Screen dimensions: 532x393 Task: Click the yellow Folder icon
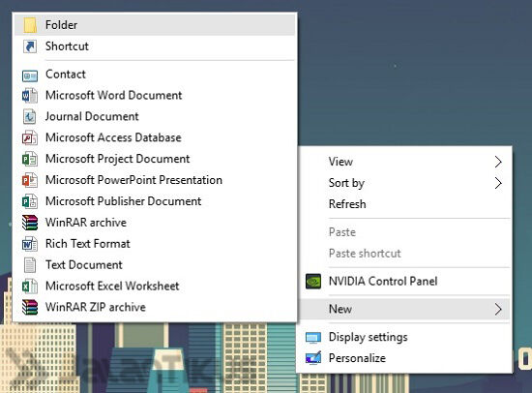[30, 25]
